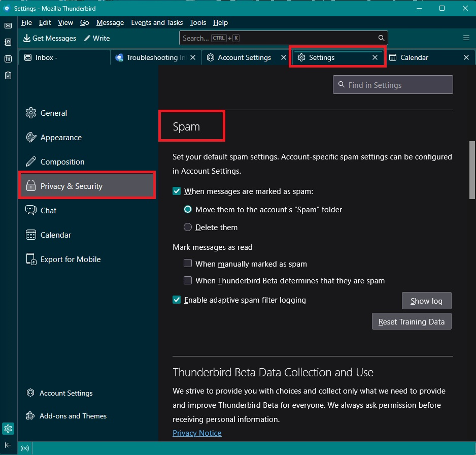Open Add-ons and Themes

(x=66, y=416)
